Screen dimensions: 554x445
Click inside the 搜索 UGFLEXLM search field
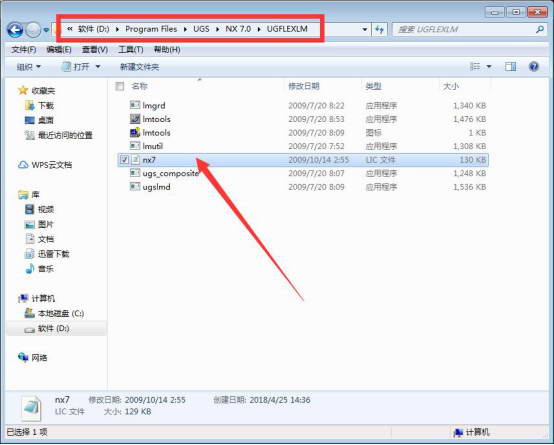pyautogui.click(x=463, y=29)
